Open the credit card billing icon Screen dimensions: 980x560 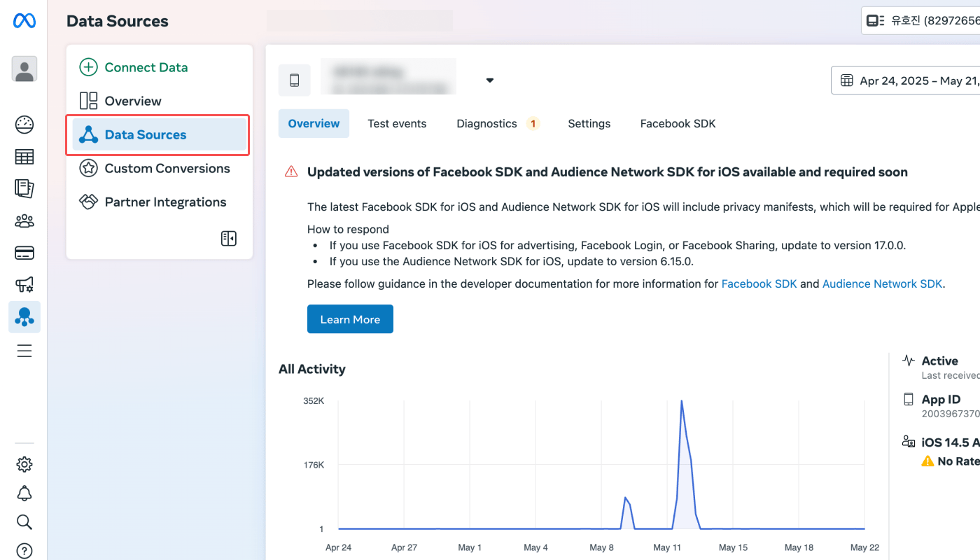point(24,253)
